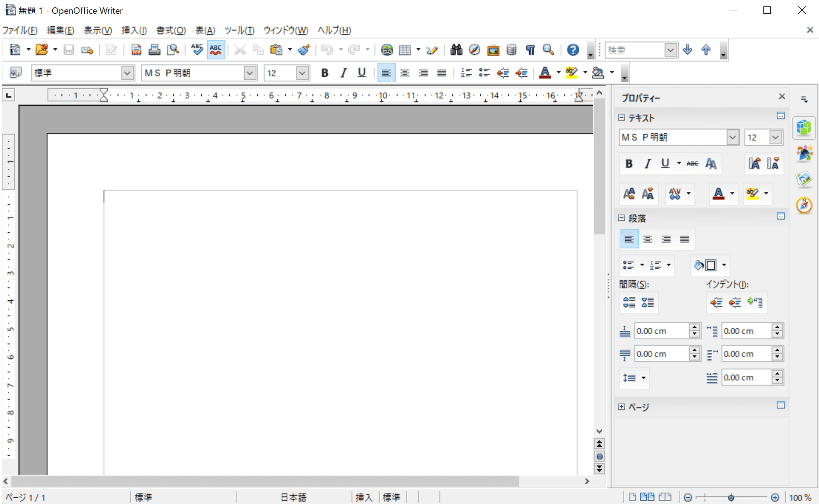Open Gallery deck icon in sidebar
The height and width of the screenshot is (504, 819).
(x=804, y=179)
